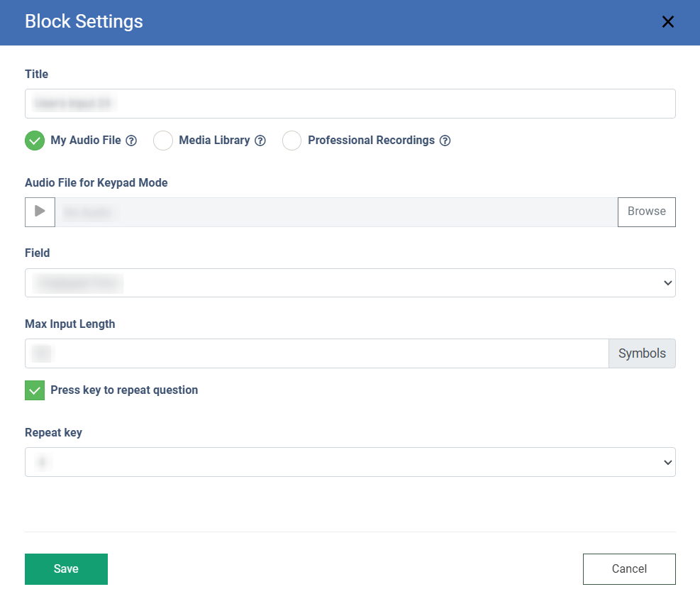Click the Max Input Length input box

pyautogui.click(x=316, y=353)
